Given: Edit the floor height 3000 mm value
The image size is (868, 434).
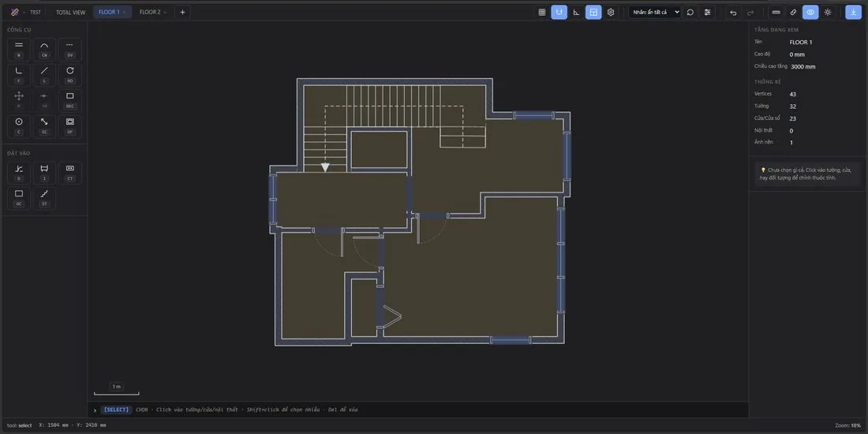Looking at the screenshot, I should (x=803, y=66).
